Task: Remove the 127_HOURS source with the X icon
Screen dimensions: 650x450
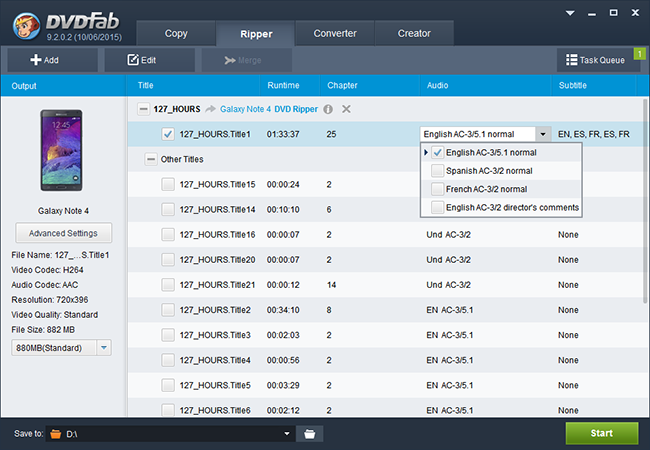Action: pyautogui.click(x=346, y=109)
